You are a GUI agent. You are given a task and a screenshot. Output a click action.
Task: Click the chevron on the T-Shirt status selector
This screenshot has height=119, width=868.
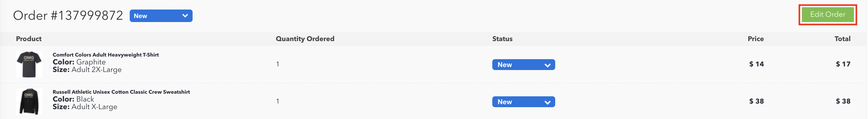[548, 65]
